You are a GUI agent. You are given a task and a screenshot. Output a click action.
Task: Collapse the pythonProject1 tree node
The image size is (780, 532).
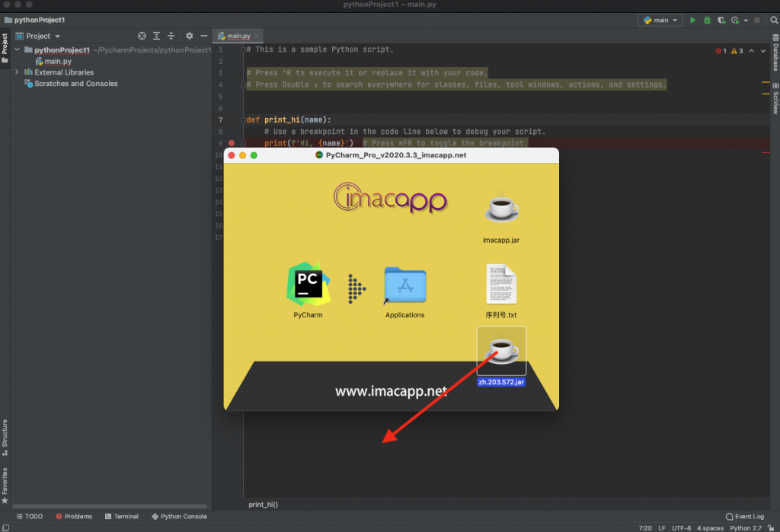pyautogui.click(x=18, y=49)
